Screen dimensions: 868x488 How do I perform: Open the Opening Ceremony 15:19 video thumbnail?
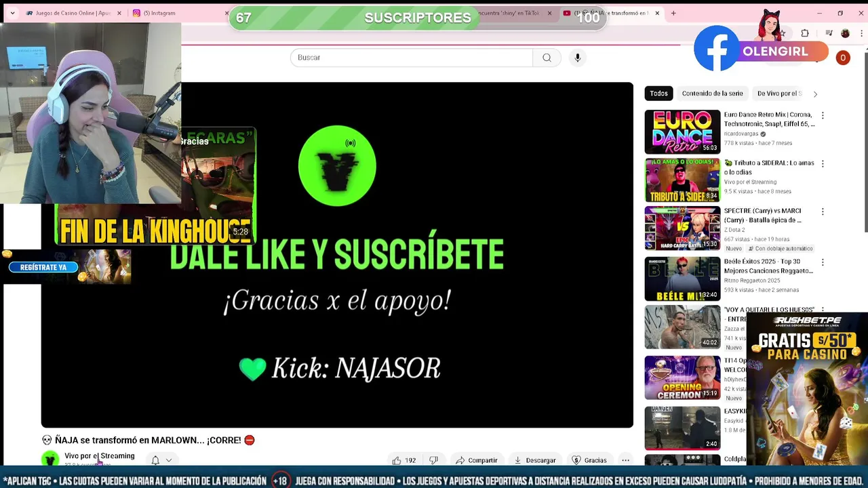682,378
